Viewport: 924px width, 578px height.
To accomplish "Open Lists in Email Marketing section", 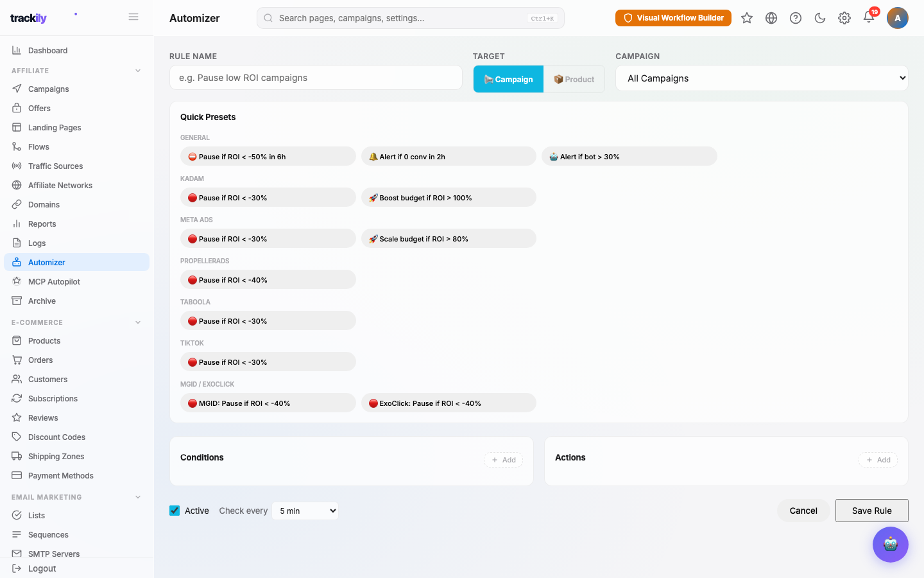I will pos(76,515).
